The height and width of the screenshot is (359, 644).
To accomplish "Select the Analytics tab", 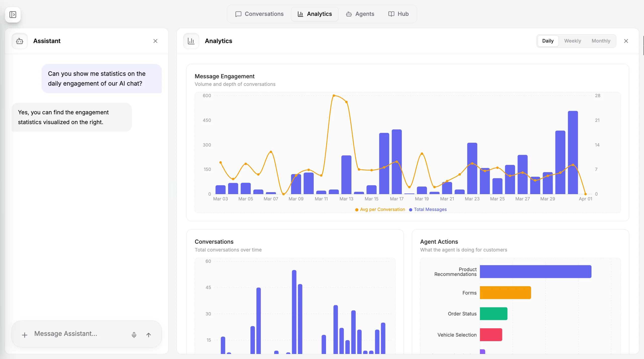I will 315,14.
